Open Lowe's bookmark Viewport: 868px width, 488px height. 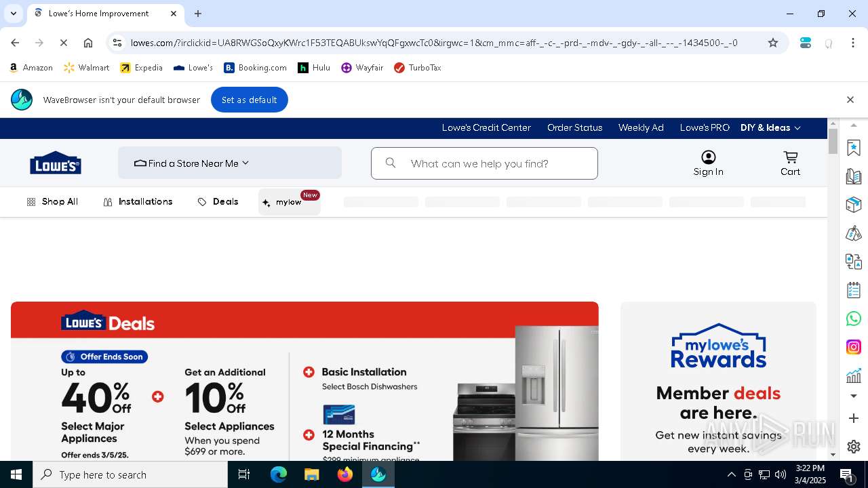[193, 68]
